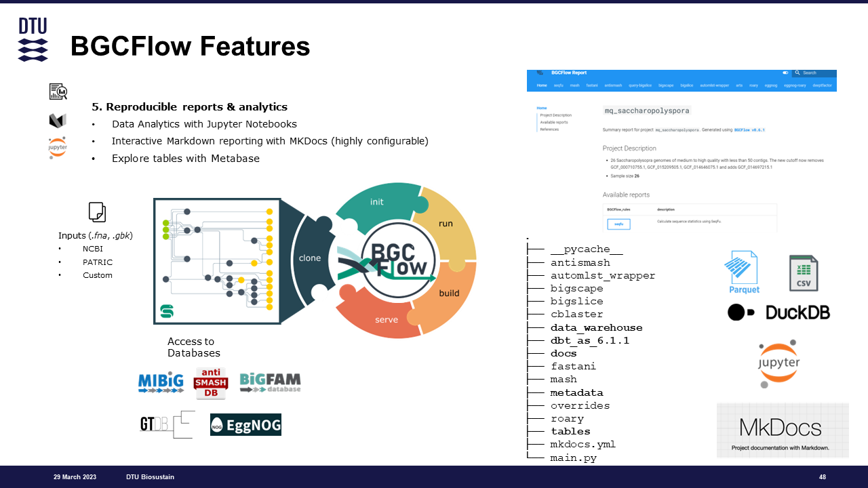Click the __pycache__ folder in tree
Viewport: 868px width, 488px height.
[x=587, y=249]
